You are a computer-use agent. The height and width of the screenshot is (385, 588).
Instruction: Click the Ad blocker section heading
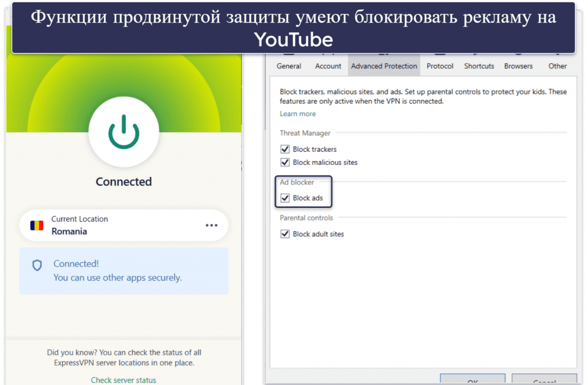point(297,182)
